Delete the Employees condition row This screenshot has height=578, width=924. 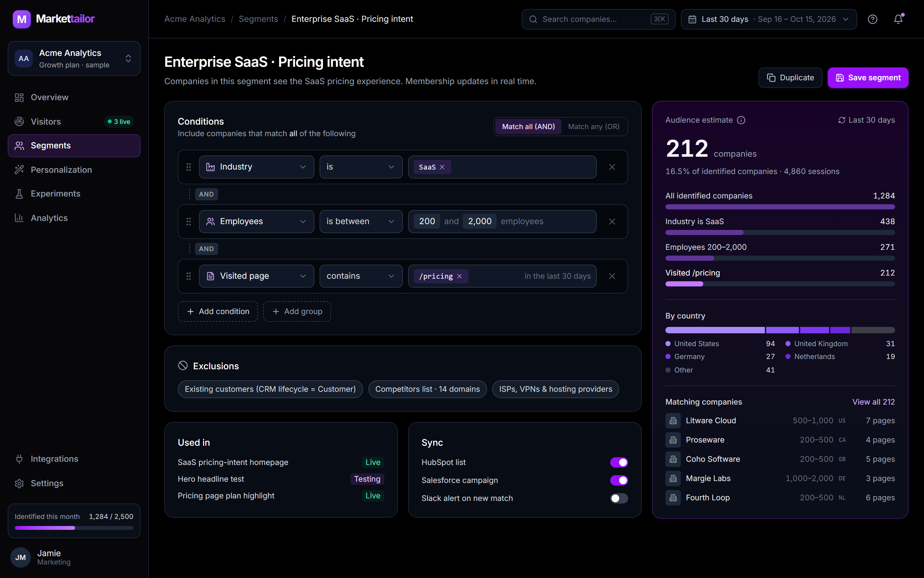click(612, 222)
